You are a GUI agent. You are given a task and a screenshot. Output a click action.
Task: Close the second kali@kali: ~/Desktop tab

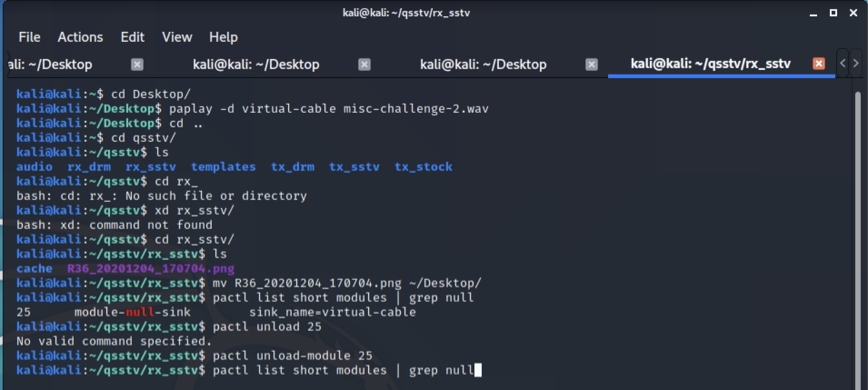(364, 64)
